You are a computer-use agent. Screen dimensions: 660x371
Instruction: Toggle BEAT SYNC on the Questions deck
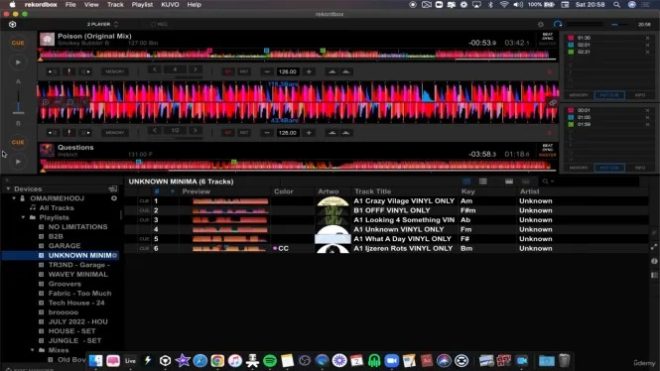click(x=548, y=147)
